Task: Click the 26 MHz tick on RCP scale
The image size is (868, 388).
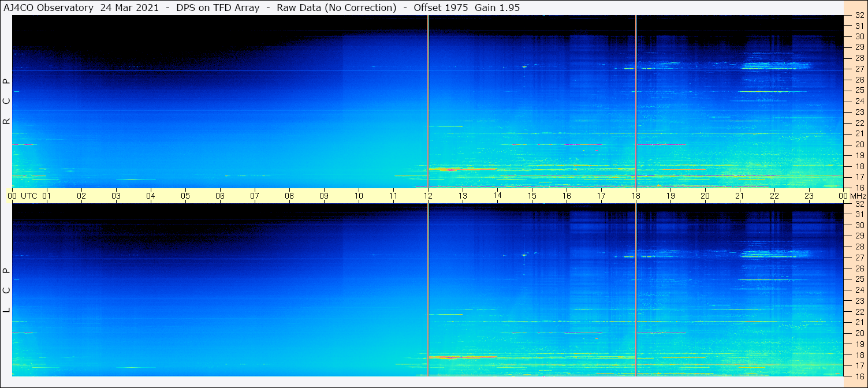Action: click(859, 80)
